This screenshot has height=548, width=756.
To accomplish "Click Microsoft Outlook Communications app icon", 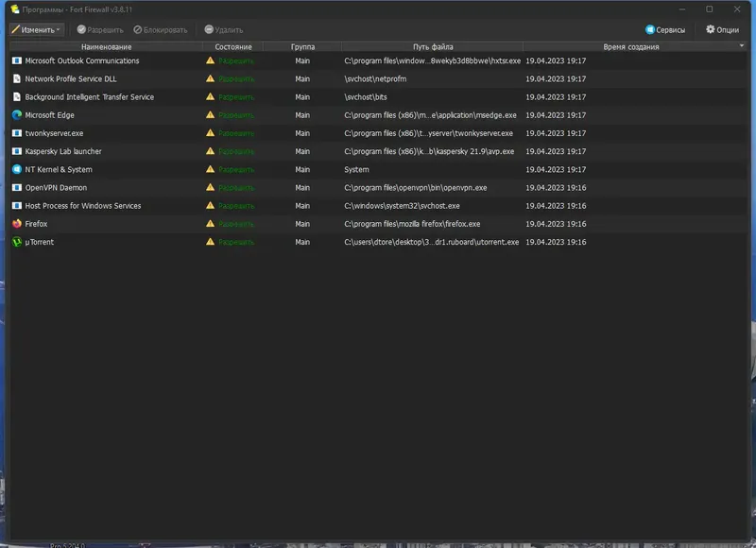I will click(17, 60).
